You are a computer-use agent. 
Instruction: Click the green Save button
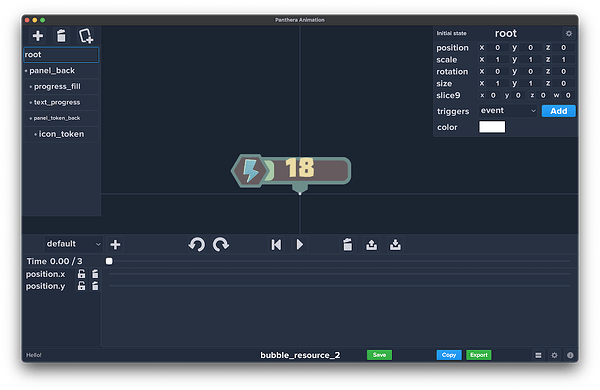click(379, 355)
